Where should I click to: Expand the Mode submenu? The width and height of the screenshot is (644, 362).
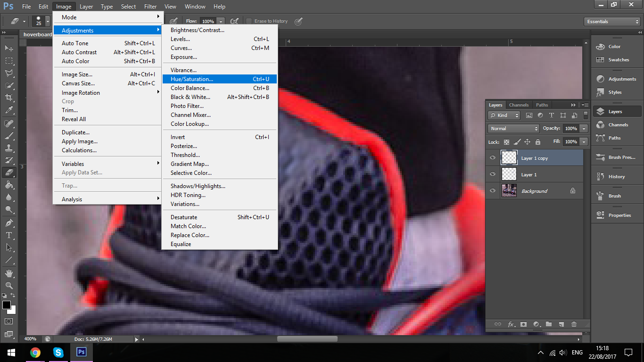[x=108, y=17]
